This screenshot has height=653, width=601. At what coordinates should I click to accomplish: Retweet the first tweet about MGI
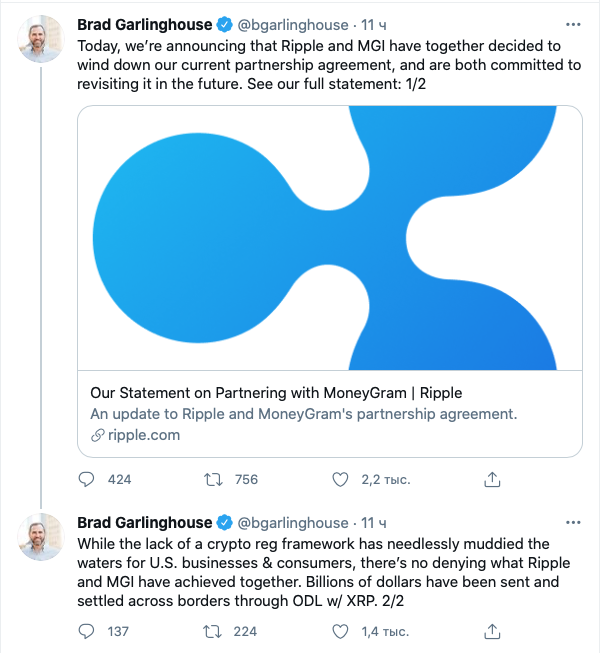pyautogui.click(x=212, y=479)
